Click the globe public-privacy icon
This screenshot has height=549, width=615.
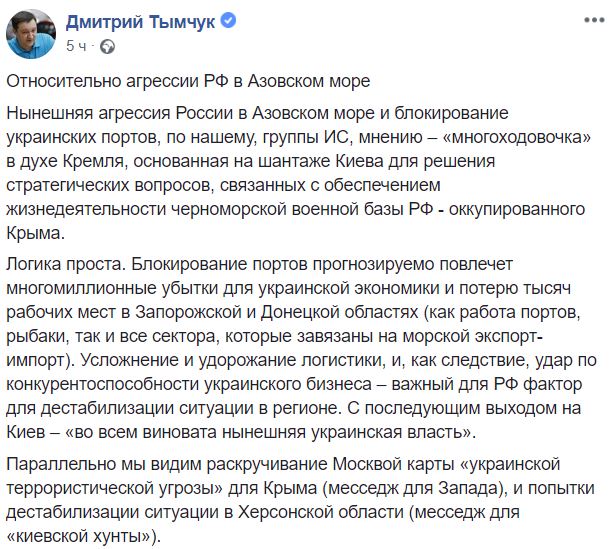(107, 47)
